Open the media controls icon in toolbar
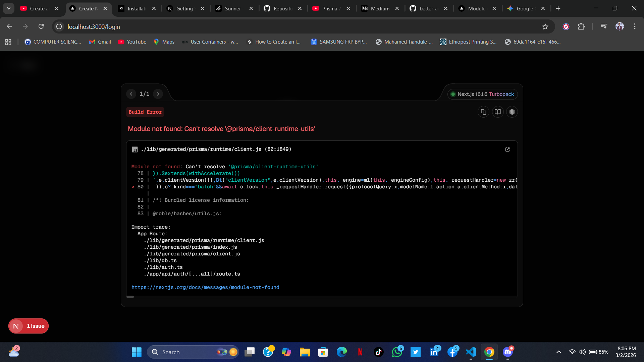Screen dimensions: 644x362 (x=604, y=26)
